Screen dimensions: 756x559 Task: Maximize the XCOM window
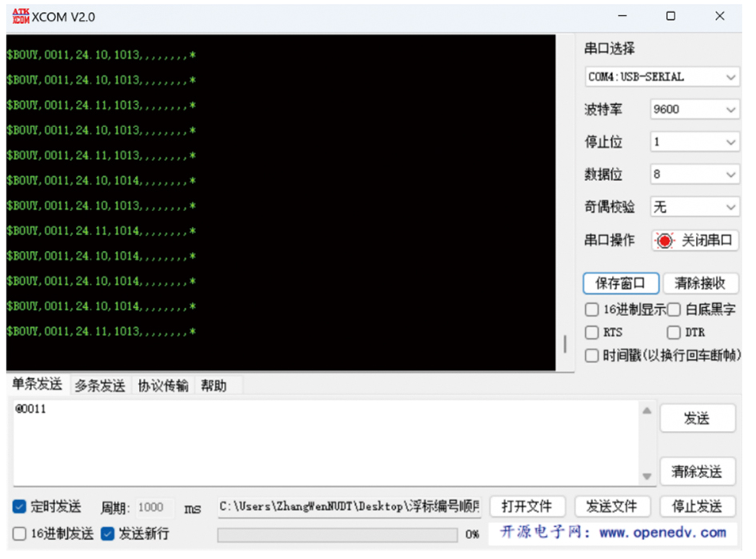tap(670, 16)
